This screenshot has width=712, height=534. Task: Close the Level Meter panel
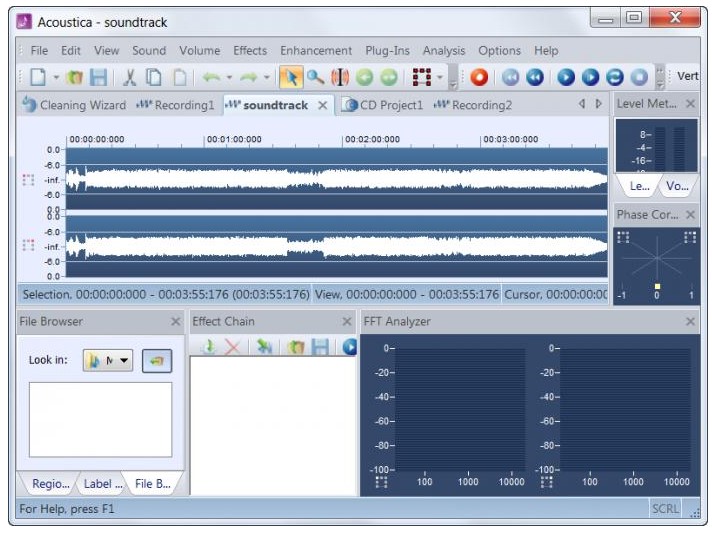point(690,104)
